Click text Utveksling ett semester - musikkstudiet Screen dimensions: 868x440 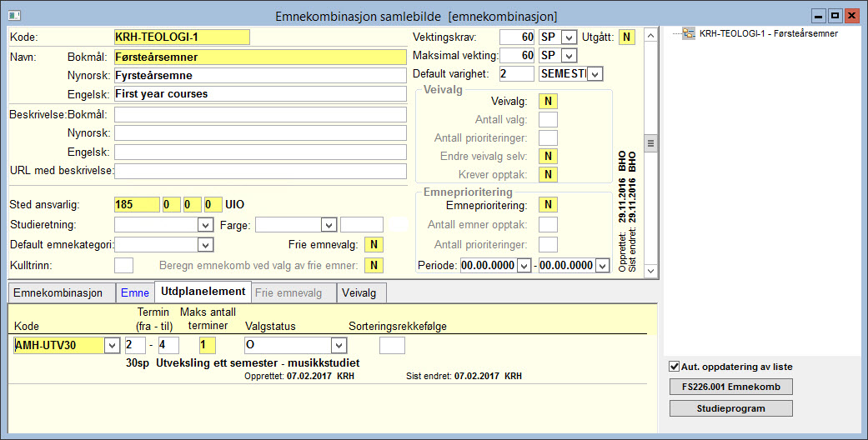click(258, 363)
